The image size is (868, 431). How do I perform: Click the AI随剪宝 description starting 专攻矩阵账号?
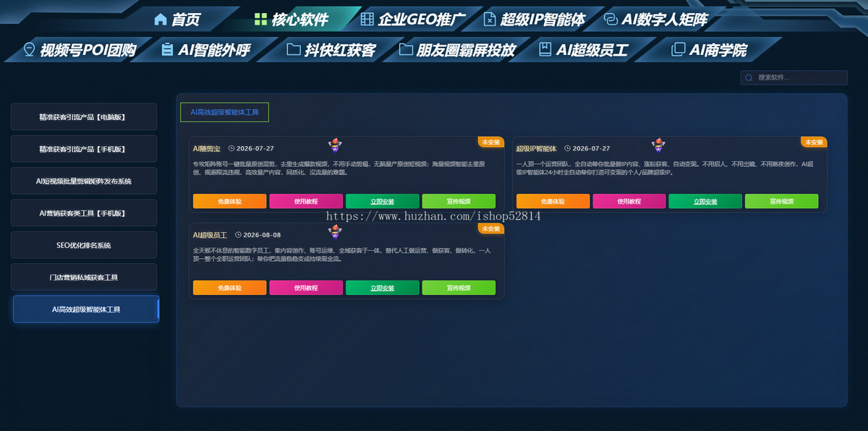[x=339, y=168]
